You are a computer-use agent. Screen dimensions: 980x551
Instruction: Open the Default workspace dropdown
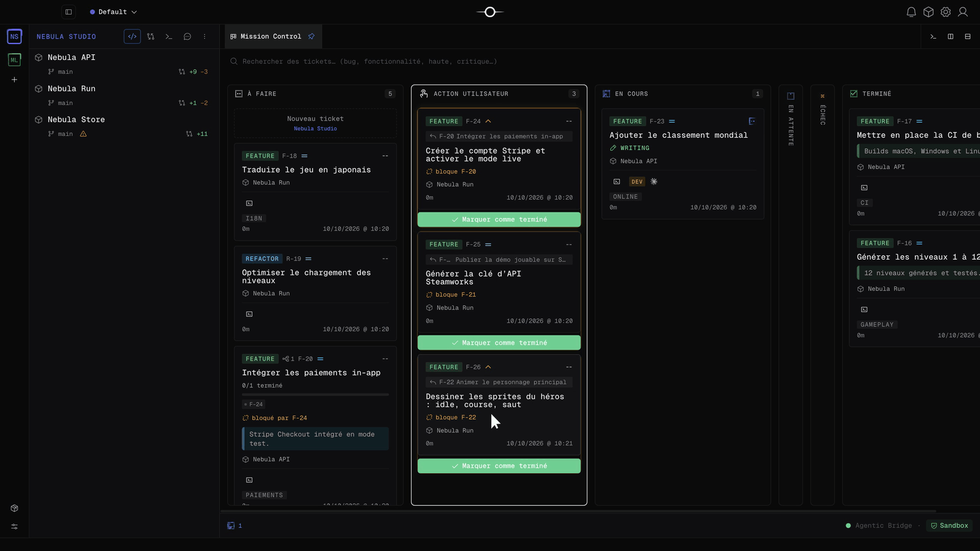click(x=113, y=12)
